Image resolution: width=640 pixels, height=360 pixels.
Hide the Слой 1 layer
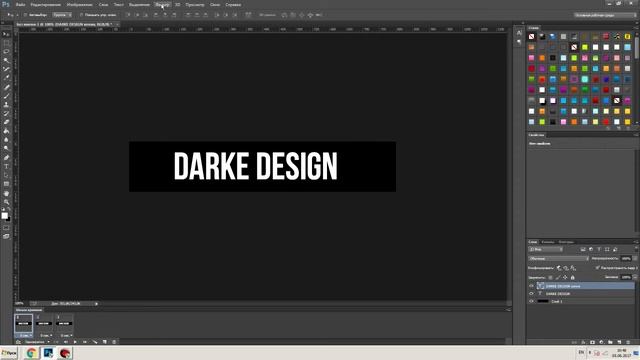coord(531,301)
